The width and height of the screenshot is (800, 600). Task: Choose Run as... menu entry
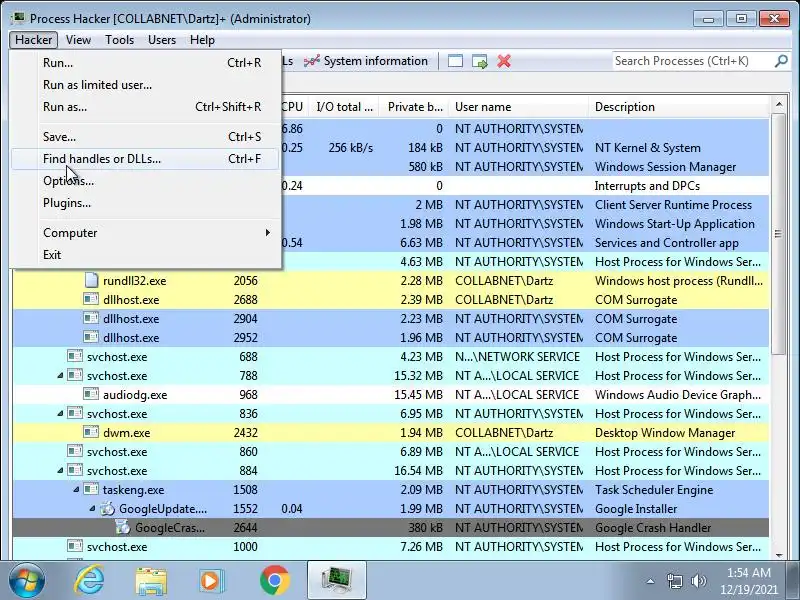click(x=145, y=107)
